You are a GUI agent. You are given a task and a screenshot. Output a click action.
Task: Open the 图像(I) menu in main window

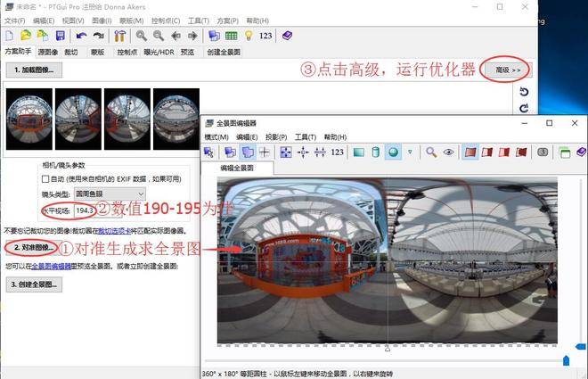(x=102, y=21)
